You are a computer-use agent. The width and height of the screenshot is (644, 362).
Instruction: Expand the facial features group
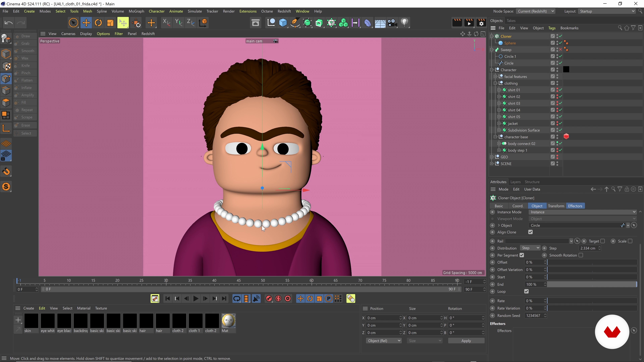495,76
